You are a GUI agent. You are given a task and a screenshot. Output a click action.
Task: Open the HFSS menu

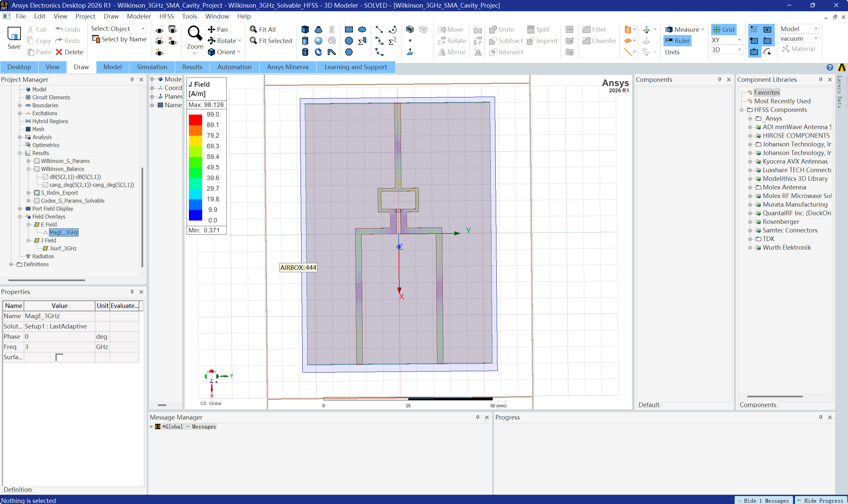click(167, 16)
